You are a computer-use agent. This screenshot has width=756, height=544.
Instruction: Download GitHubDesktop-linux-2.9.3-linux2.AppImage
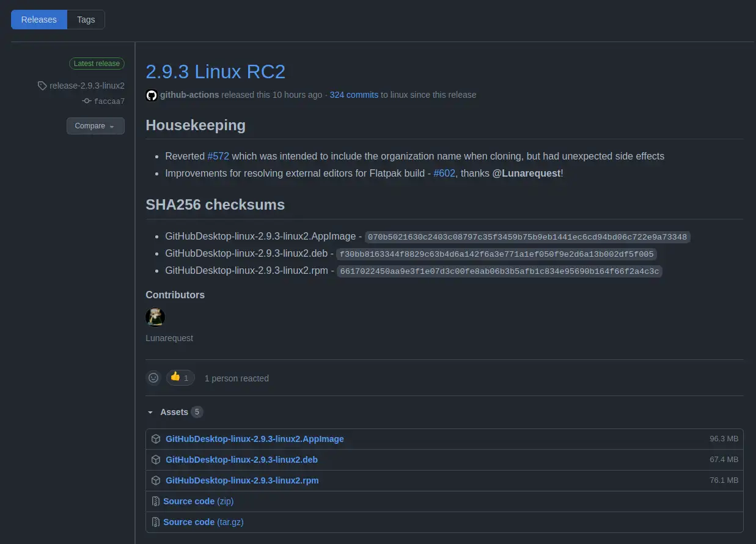click(x=255, y=439)
